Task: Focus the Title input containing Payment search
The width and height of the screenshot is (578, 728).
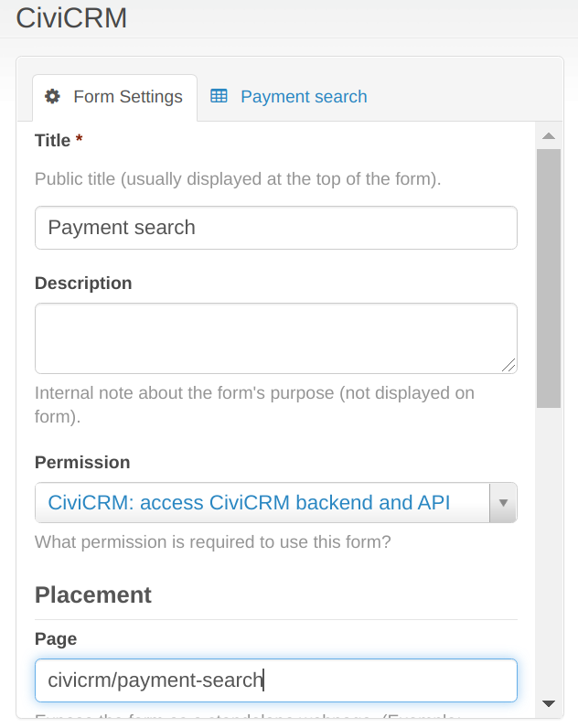Action: coord(275,228)
